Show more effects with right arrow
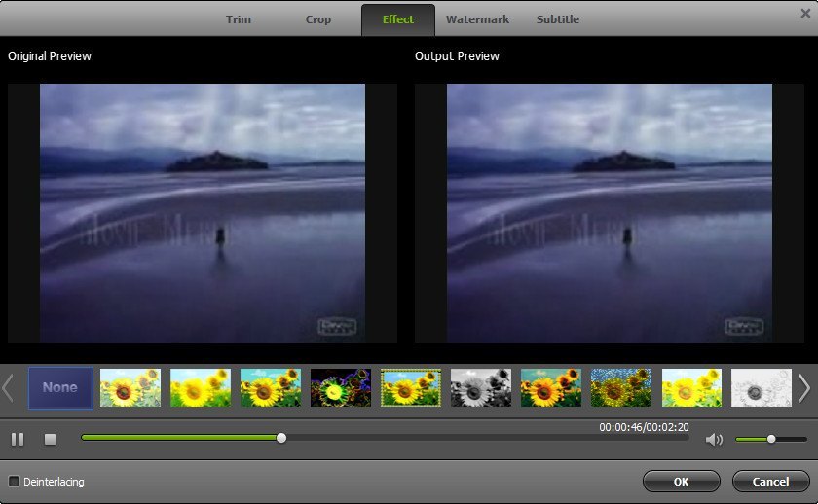Image resolution: width=818 pixels, height=504 pixels. (804, 388)
